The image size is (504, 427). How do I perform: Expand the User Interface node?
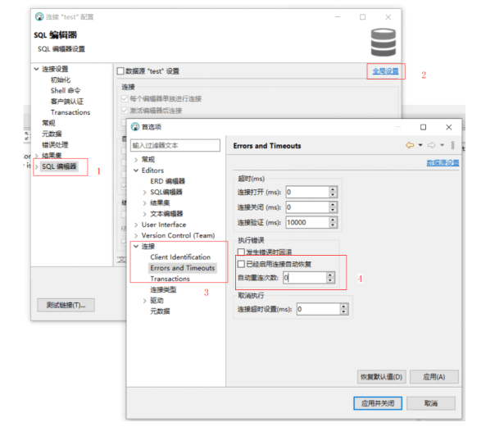(136, 225)
